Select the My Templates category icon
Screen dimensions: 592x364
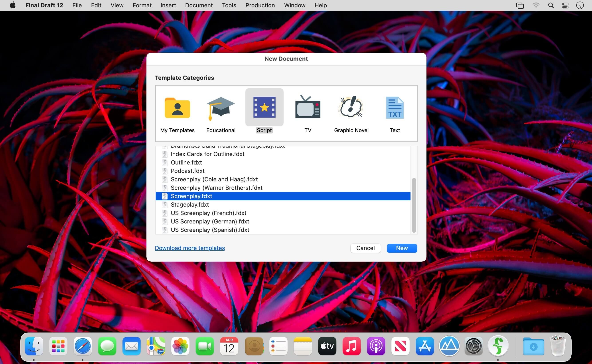click(x=177, y=108)
